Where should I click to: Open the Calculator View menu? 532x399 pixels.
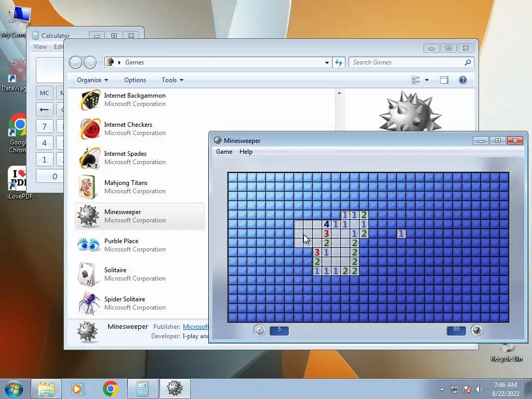[x=40, y=46]
